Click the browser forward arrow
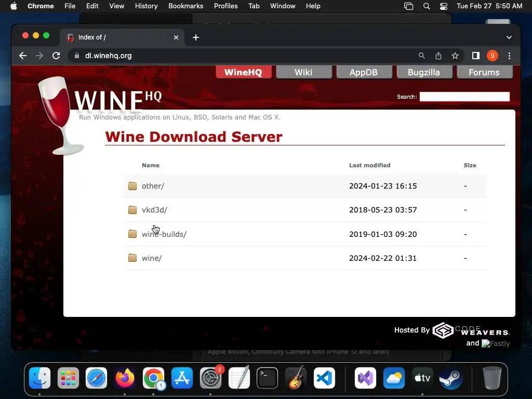Image resolution: width=532 pixels, height=399 pixels. click(39, 56)
